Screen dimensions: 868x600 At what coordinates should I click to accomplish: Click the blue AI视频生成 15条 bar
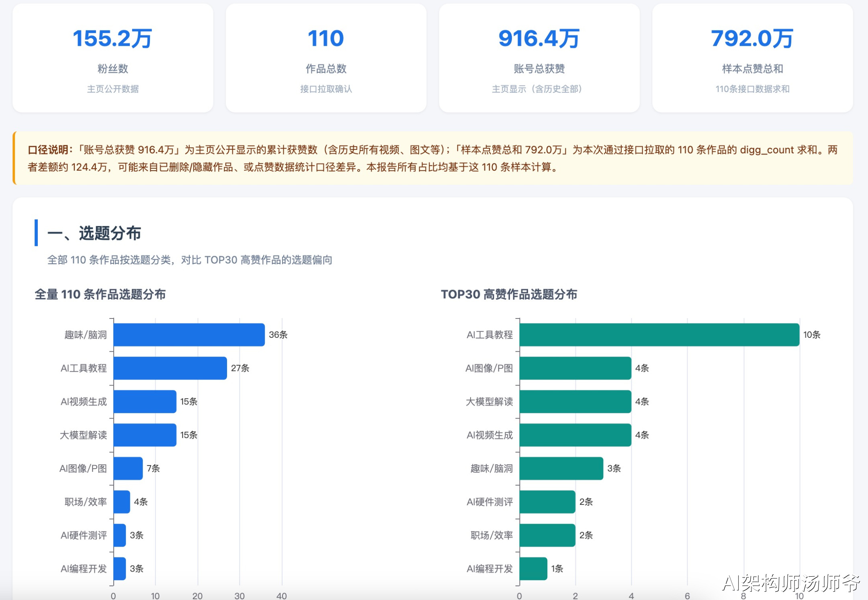pos(145,401)
